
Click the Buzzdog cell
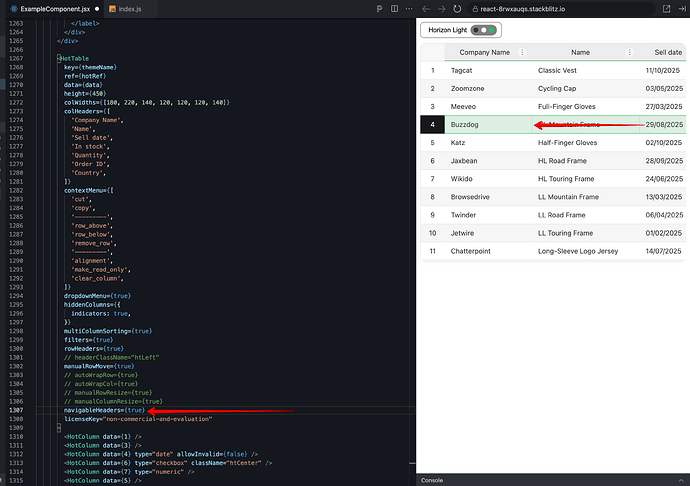point(488,125)
